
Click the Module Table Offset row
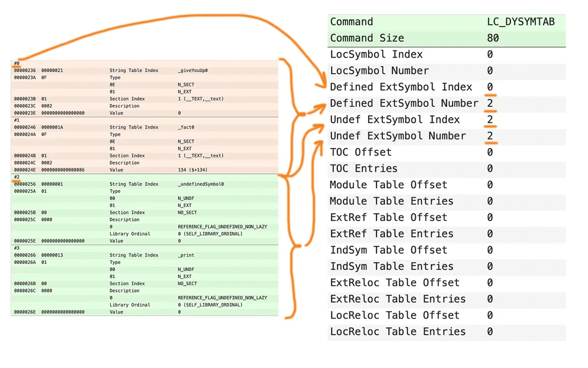[x=446, y=185]
